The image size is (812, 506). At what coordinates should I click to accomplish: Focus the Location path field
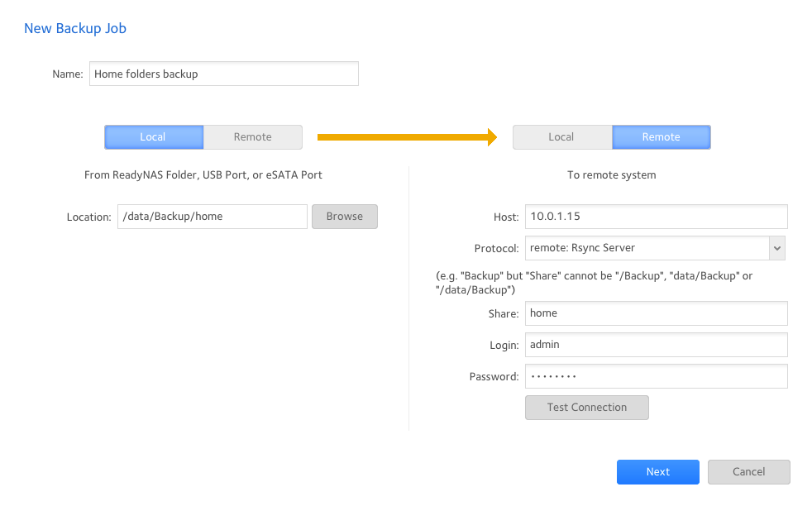[212, 217]
